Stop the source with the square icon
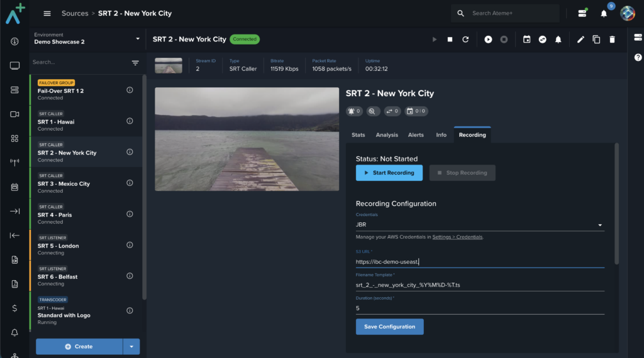Viewport: 644px width, 358px height. coord(450,40)
